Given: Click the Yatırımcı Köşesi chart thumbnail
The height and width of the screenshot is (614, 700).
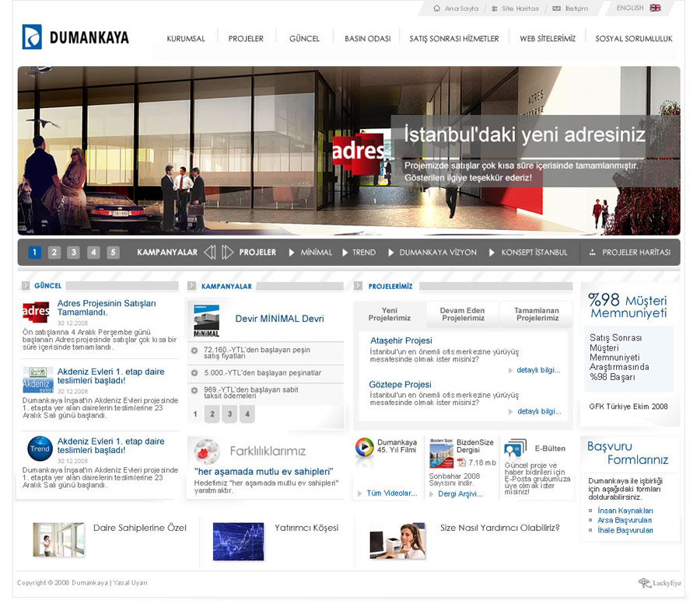Looking at the screenshot, I should pos(238,541).
